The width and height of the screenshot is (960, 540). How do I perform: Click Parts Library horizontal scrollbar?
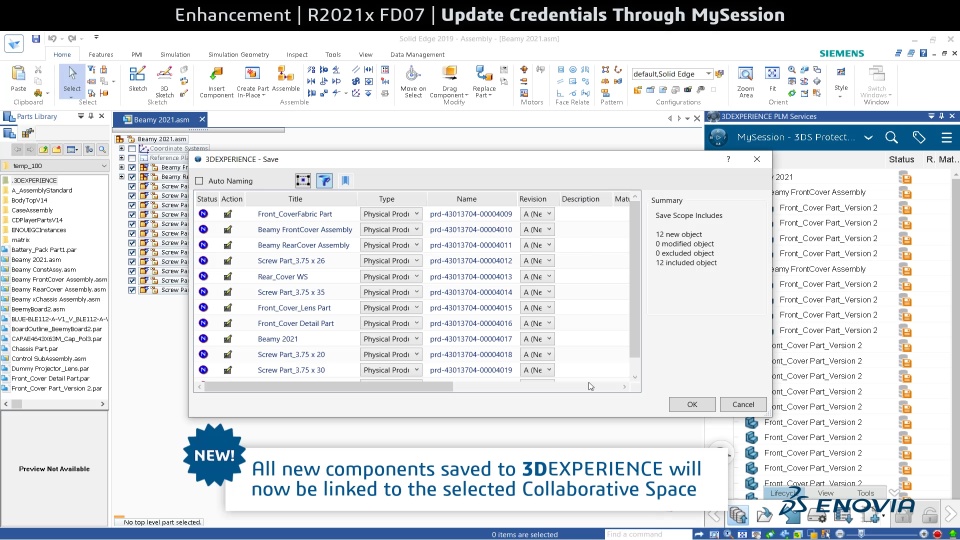54,403
